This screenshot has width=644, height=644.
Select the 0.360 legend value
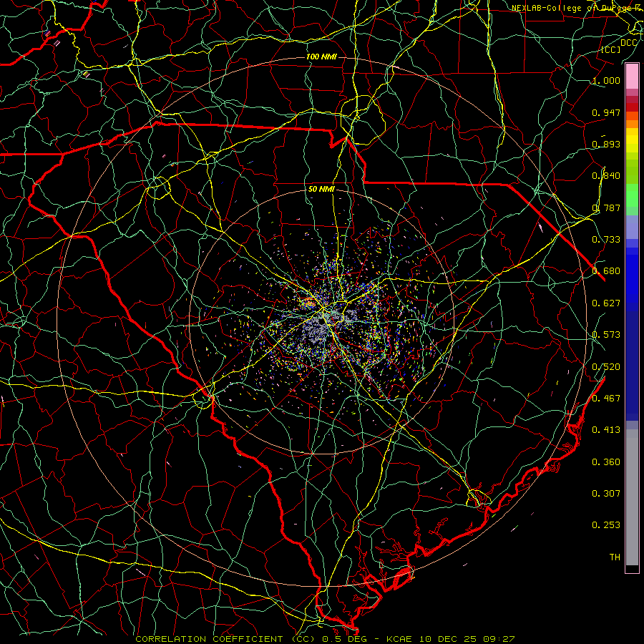(606, 462)
